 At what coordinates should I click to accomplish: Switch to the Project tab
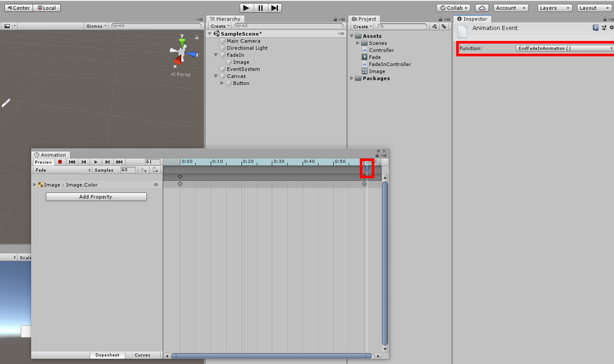(364, 19)
